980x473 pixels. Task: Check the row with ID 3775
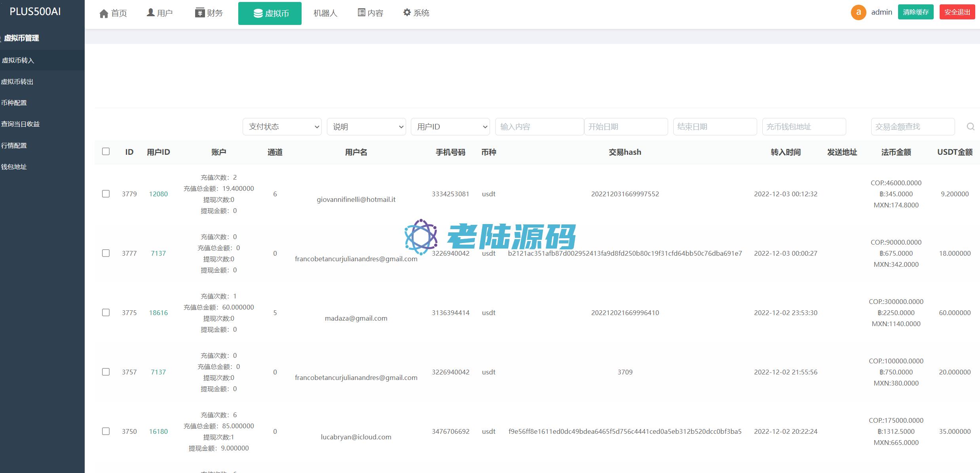coord(106,312)
